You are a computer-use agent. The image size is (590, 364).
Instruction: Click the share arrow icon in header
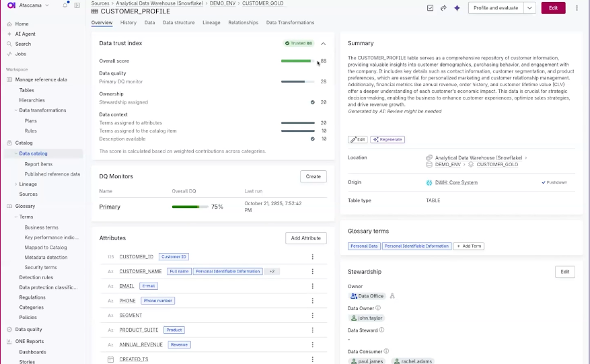coord(443,8)
